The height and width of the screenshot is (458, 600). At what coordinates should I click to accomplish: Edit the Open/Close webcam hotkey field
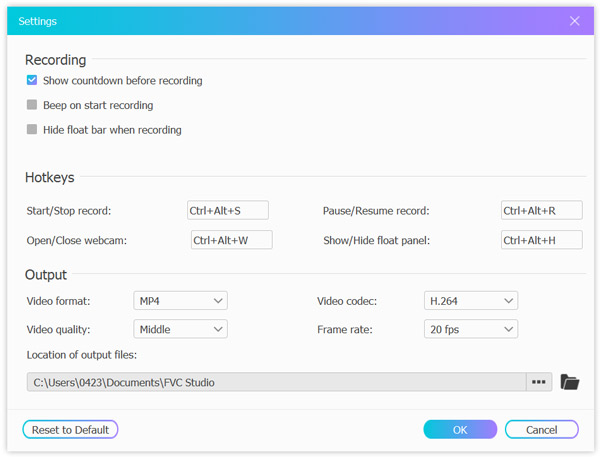232,240
